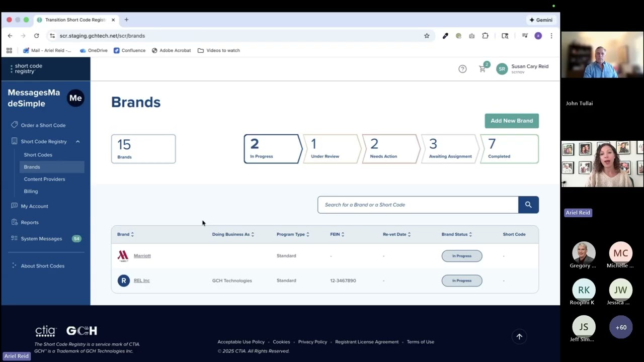Click the browser back arrow
This screenshot has height=362, width=644.
pos(10,36)
